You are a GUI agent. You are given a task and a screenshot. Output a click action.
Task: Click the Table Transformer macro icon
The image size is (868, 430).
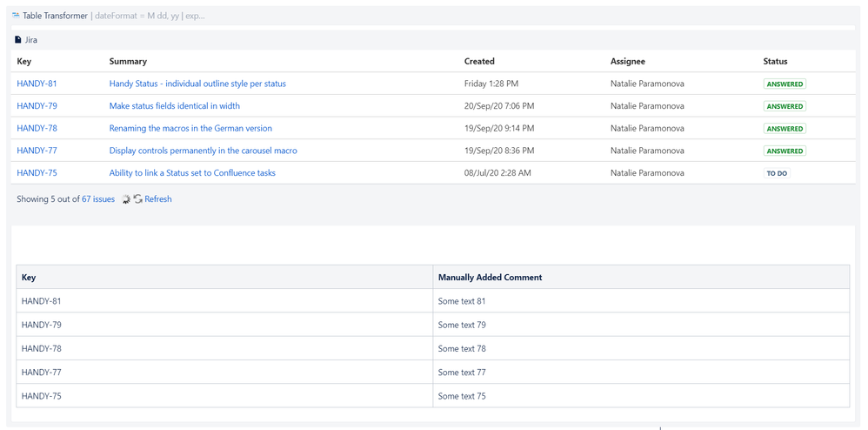point(16,16)
